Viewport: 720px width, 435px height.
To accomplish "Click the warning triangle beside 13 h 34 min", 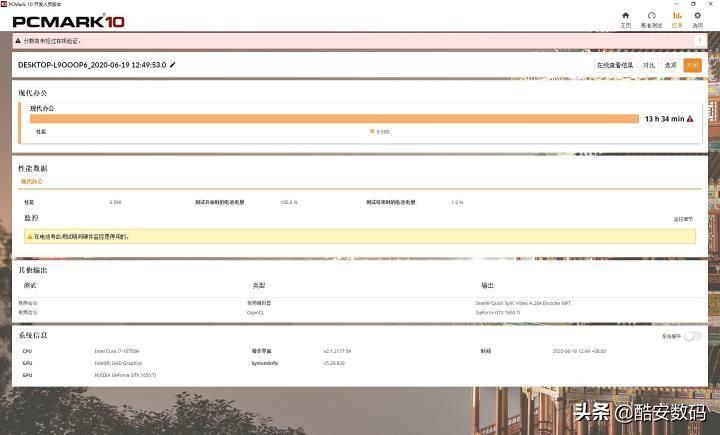I will coord(690,119).
